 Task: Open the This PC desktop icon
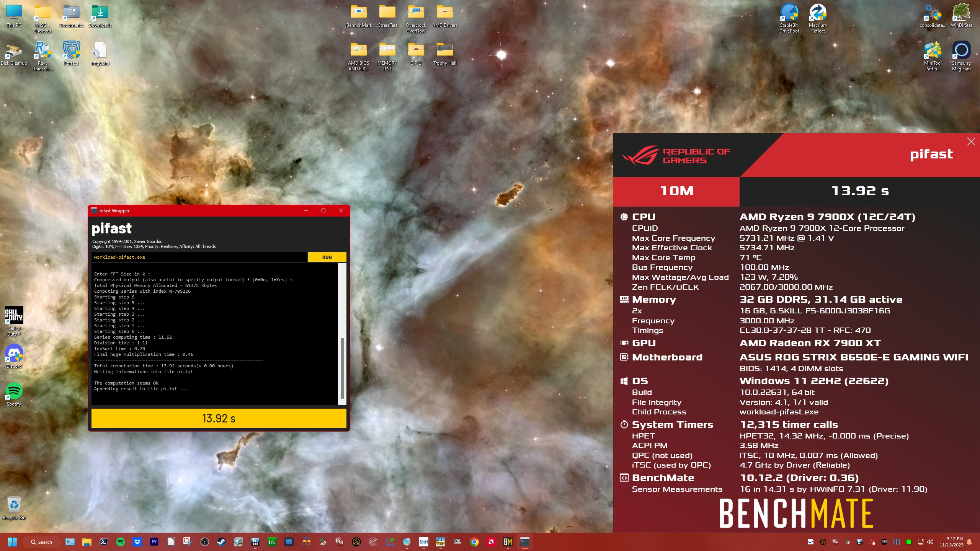click(x=14, y=16)
